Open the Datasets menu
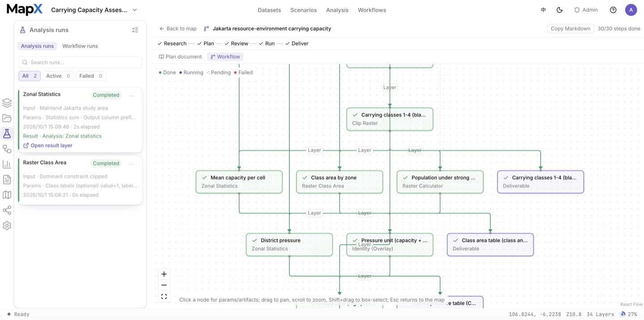 click(x=269, y=10)
